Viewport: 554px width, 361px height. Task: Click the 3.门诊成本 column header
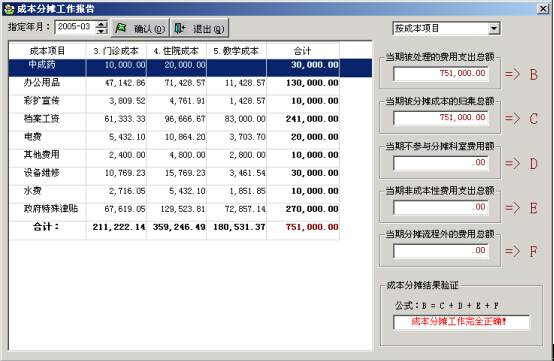tap(116, 51)
